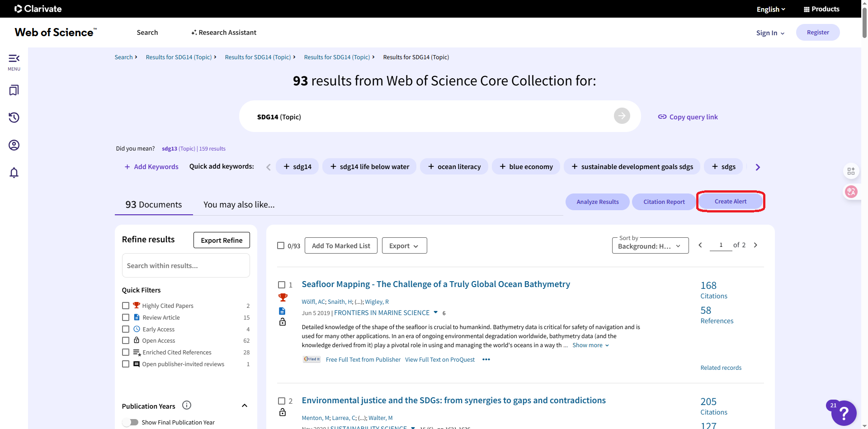Click the Search within results field
The width and height of the screenshot is (868, 429).
click(186, 266)
